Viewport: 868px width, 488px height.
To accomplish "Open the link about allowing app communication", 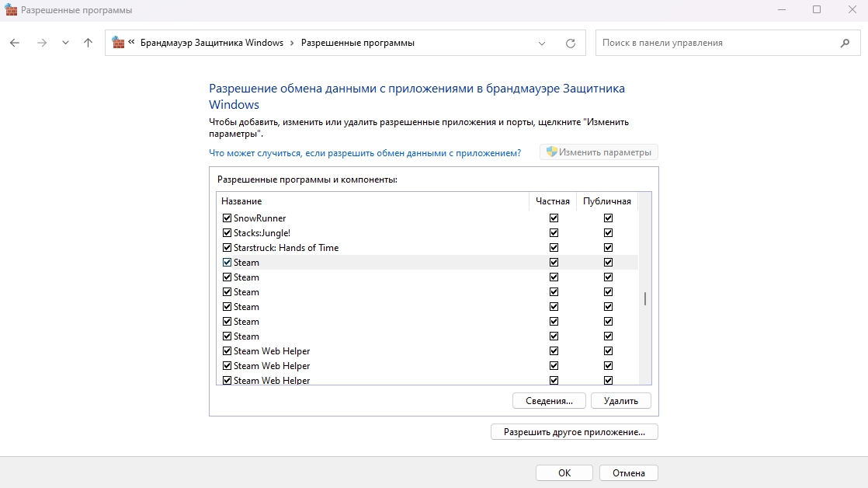I will (x=365, y=153).
